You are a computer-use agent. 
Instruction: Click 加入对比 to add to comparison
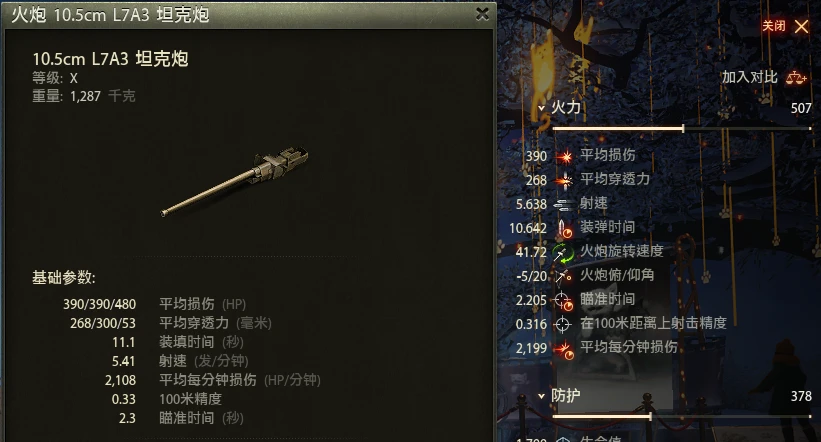[x=749, y=78]
